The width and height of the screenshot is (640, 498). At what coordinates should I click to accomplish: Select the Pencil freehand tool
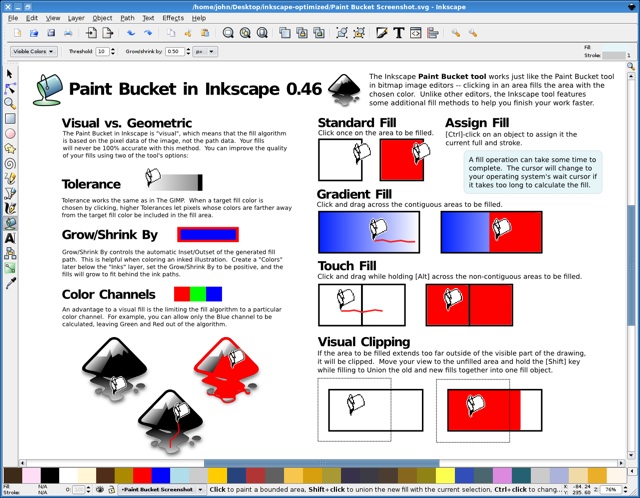(x=10, y=178)
